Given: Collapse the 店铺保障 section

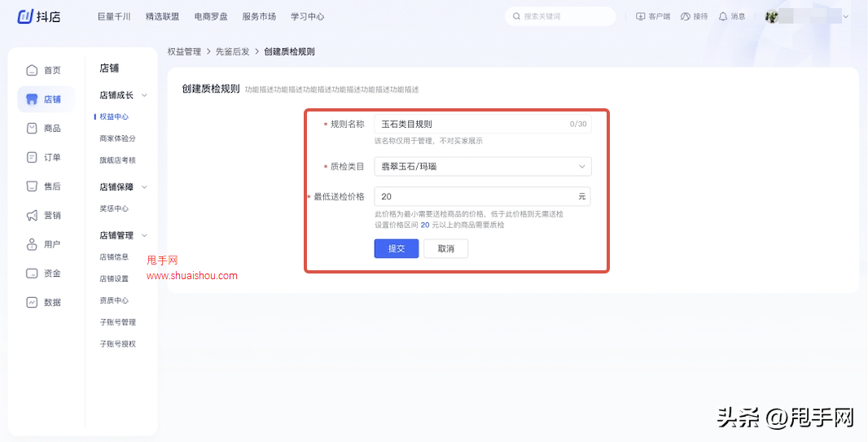Looking at the screenshot, I should pyautogui.click(x=144, y=187).
